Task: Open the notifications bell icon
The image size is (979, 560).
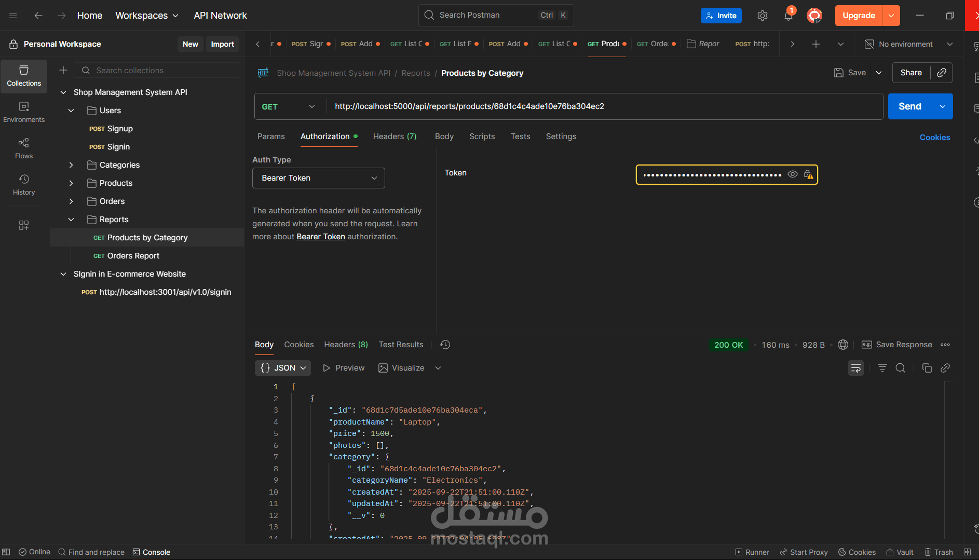Action: pyautogui.click(x=788, y=16)
